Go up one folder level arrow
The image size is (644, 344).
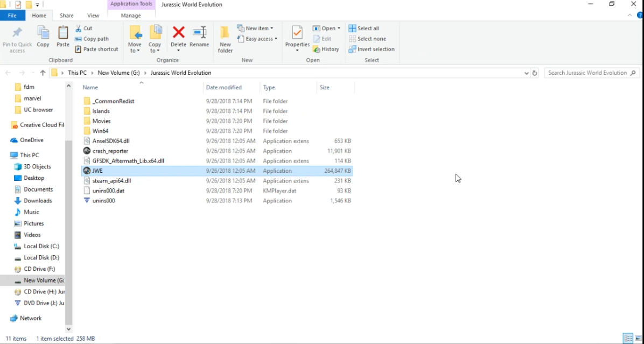(x=43, y=73)
